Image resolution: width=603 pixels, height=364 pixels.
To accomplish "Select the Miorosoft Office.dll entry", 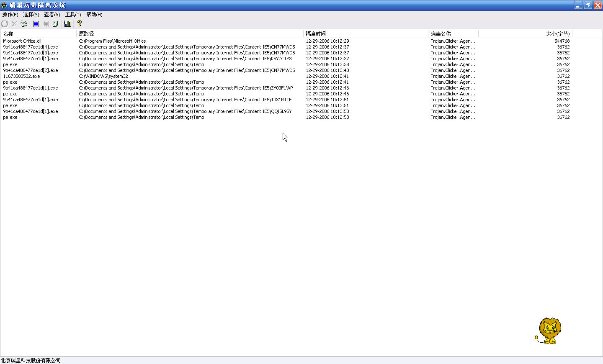I will tap(22, 41).
